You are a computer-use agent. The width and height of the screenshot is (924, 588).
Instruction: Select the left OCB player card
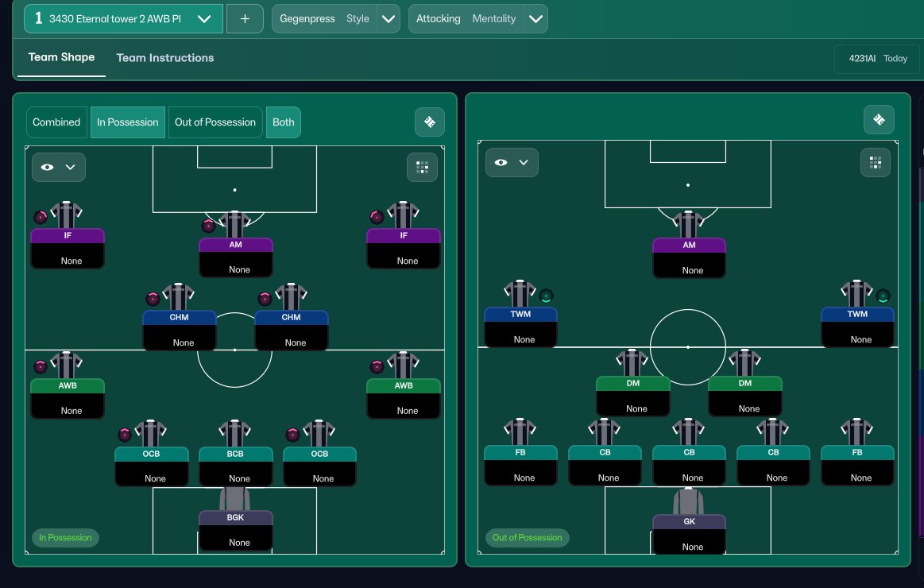click(152, 466)
